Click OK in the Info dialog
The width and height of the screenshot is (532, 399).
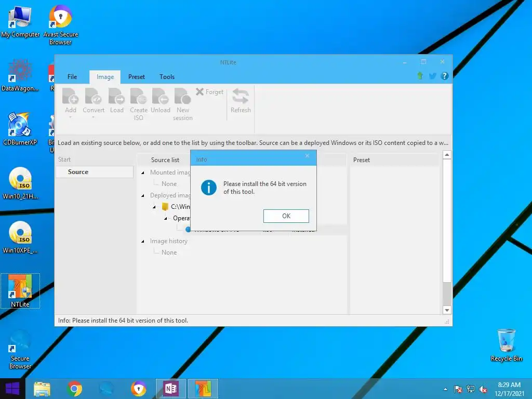click(286, 216)
